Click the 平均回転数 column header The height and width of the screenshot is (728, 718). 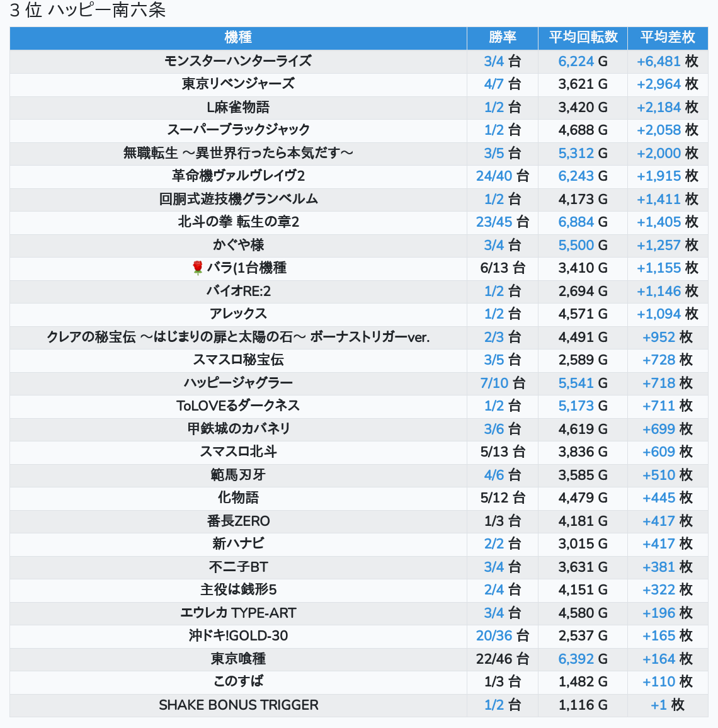pos(583,38)
